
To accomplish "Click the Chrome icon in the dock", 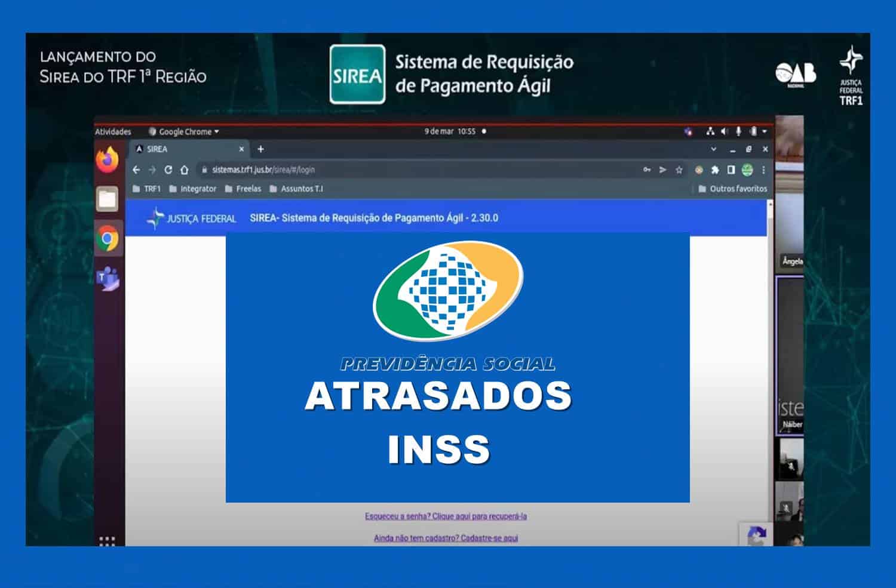I will 108,239.
